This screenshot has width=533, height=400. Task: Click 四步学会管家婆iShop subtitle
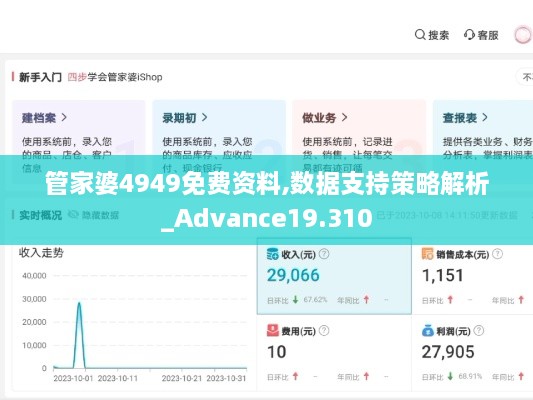115,77
